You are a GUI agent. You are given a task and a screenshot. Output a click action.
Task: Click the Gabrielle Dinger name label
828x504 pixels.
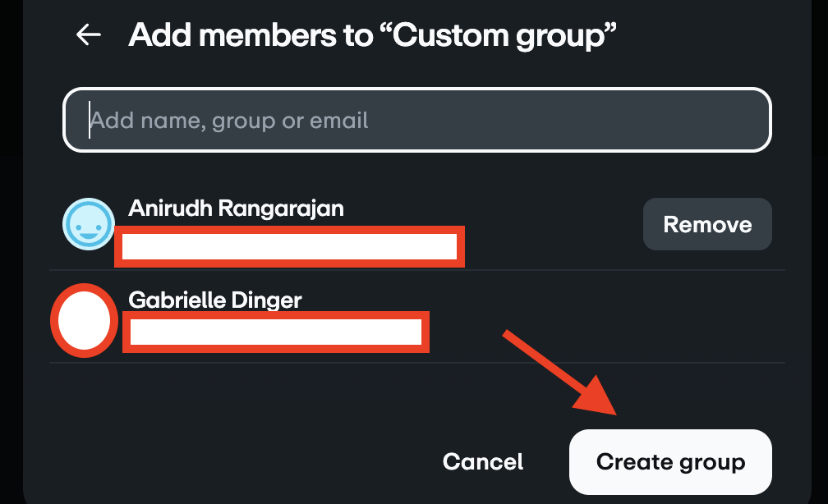point(215,300)
